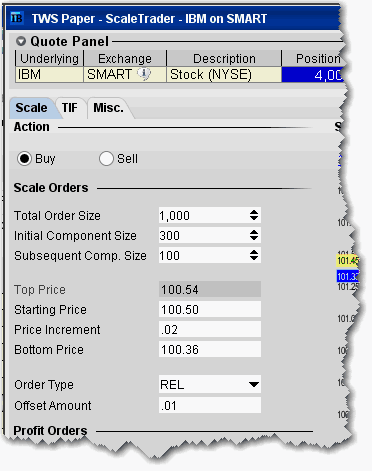Viewport: 372px width, 471px height.
Task: Click the Initial Component Size field
Action: (210, 235)
